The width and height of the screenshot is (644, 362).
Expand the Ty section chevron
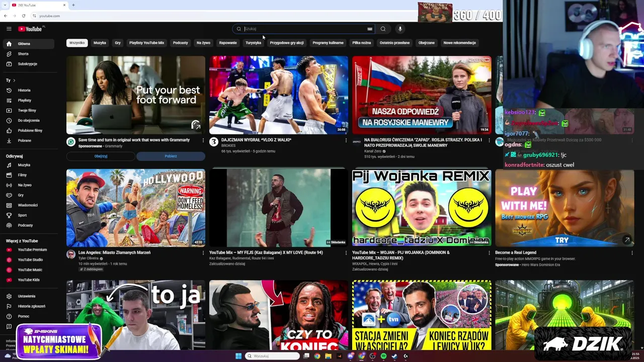click(14, 80)
